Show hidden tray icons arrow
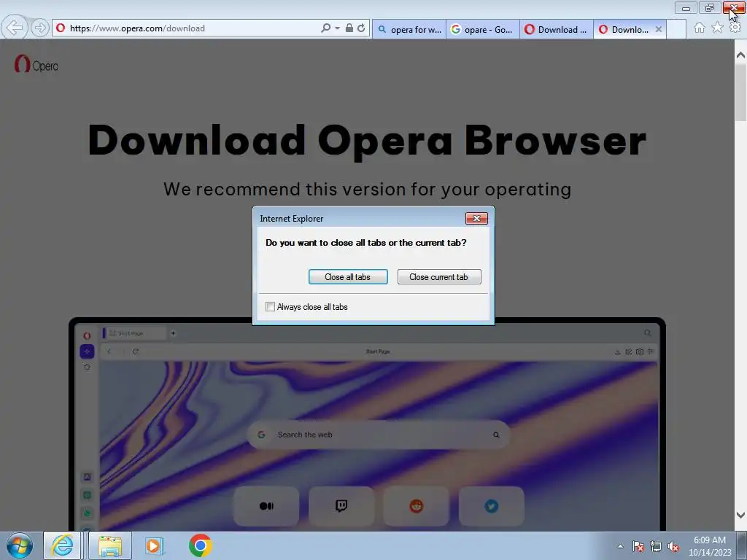Screen dimensions: 747x560 pos(620,546)
